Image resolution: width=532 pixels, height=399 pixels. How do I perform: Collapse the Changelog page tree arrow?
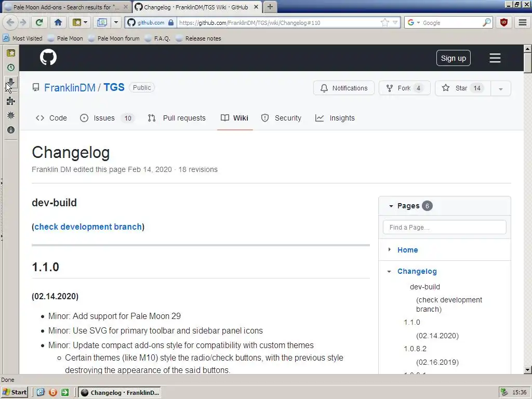click(390, 271)
